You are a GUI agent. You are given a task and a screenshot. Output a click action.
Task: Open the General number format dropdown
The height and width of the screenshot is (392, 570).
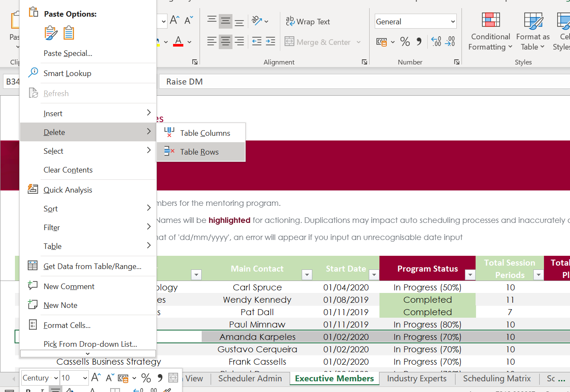click(x=452, y=21)
